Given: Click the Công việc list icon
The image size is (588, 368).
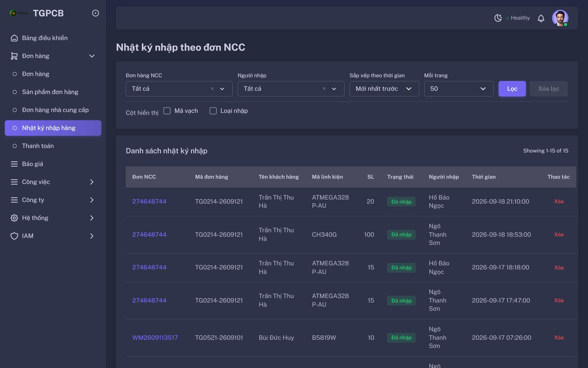Looking at the screenshot, I should [14, 182].
